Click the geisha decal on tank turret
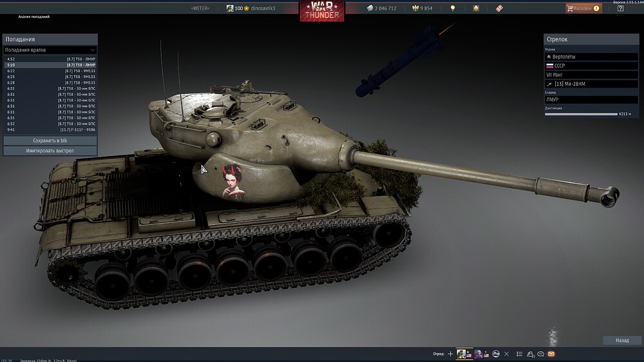 coord(233,182)
